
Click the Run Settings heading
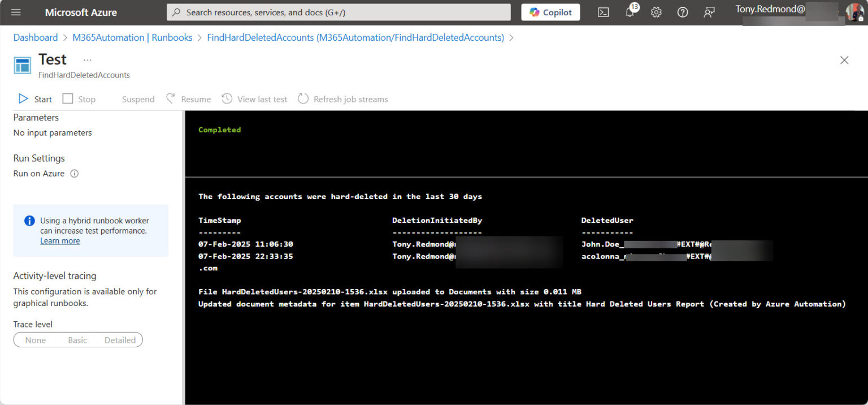(39, 158)
